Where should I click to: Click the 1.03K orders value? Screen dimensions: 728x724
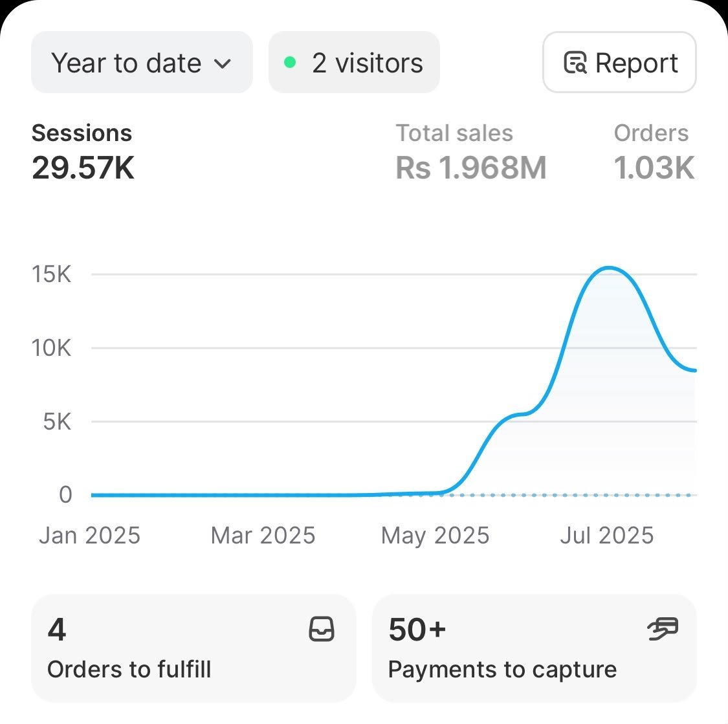tap(654, 168)
